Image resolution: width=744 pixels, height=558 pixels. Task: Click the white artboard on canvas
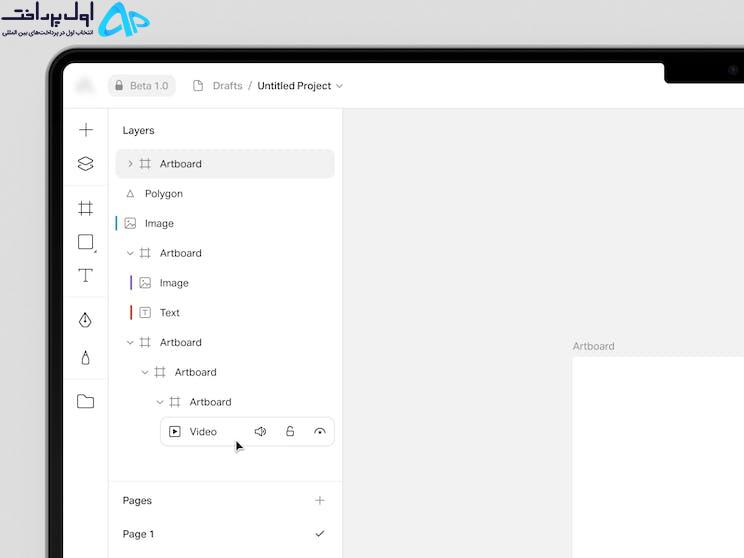[x=658, y=457]
